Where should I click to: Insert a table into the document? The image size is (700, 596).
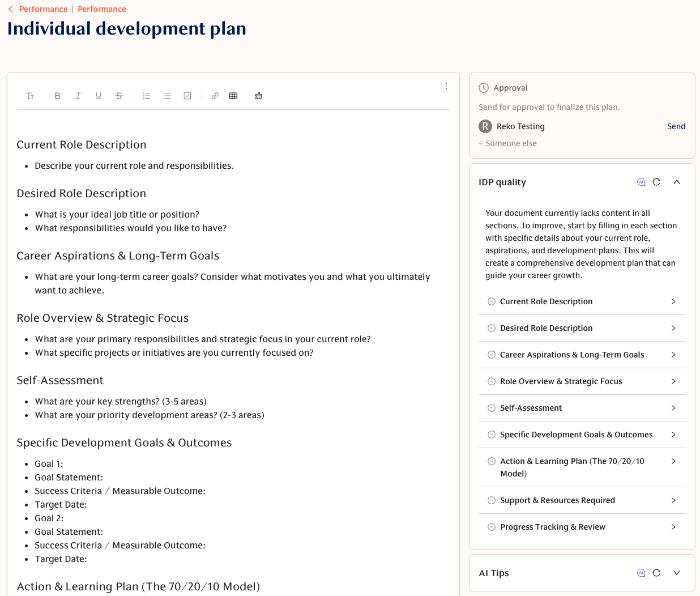point(233,95)
